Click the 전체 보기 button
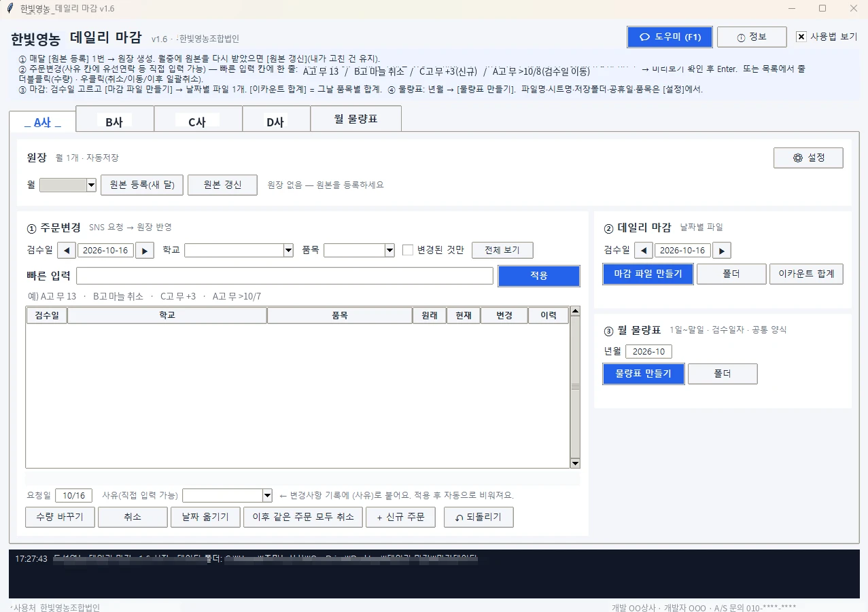This screenshot has height=612, width=868. coord(502,250)
